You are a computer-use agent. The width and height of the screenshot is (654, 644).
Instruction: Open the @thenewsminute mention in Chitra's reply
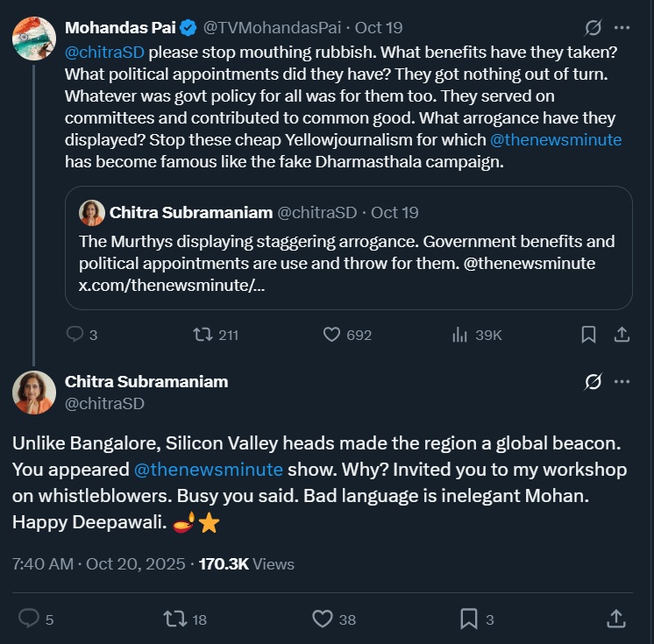point(209,470)
